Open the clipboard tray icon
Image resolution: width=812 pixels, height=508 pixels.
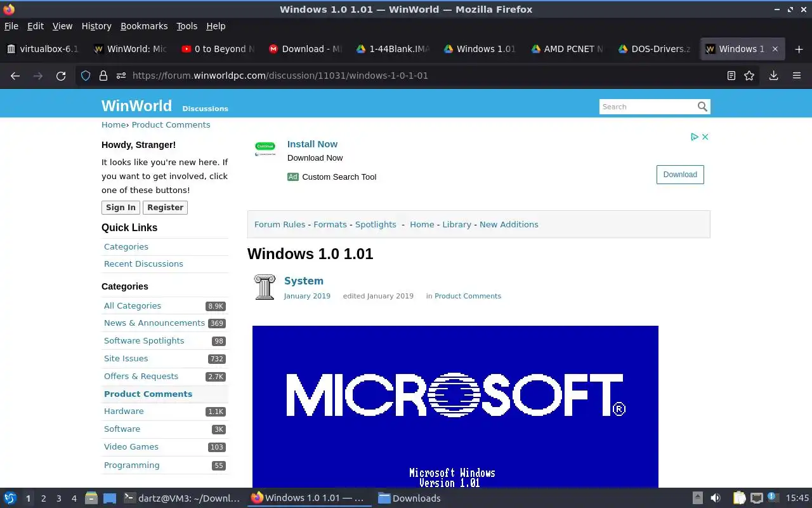point(739,498)
